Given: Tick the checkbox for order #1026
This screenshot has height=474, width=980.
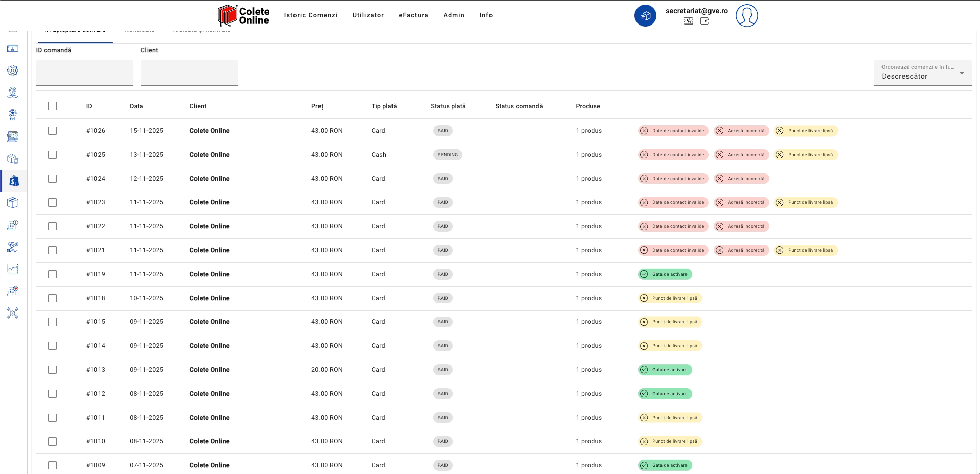Looking at the screenshot, I should [53, 131].
